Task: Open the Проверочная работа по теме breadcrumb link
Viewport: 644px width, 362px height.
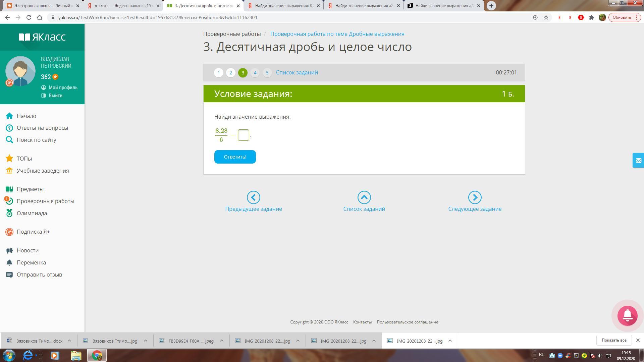Action: click(337, 34)
